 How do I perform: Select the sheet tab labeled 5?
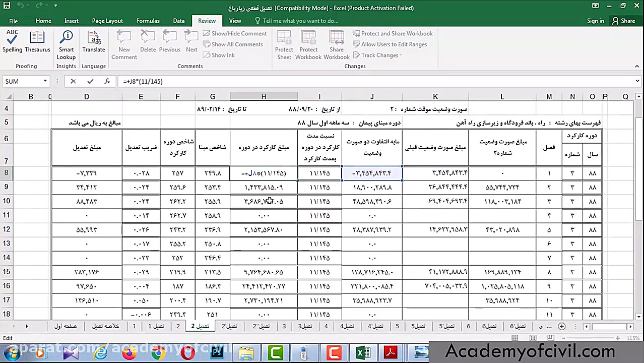click(397, 326)
